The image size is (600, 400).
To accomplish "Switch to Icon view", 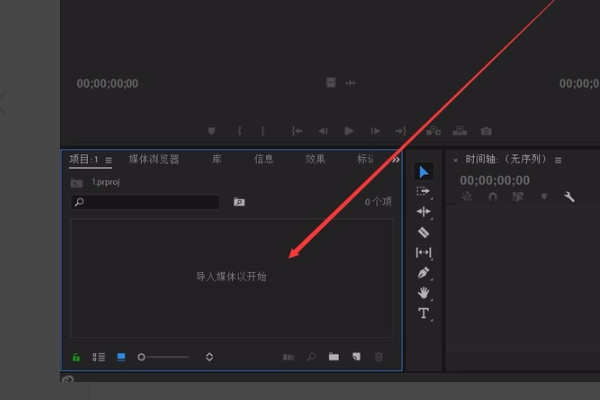I will click(121, 357).
